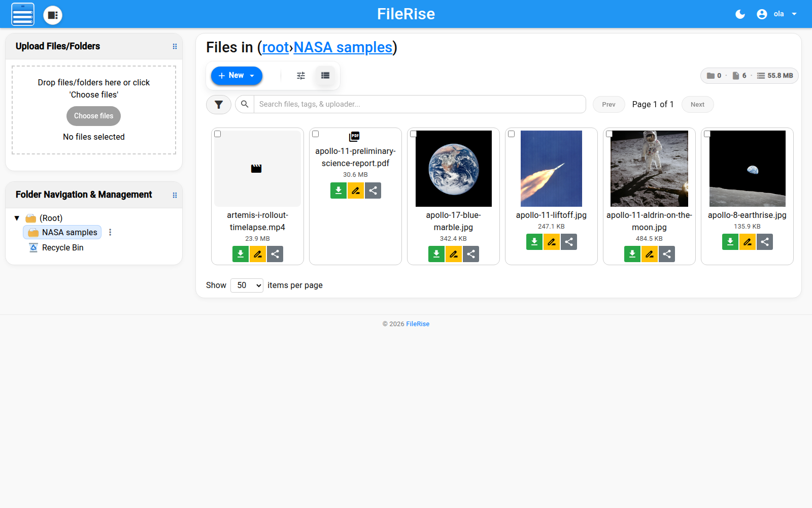Rename artemis-i-rollout-timelapse.mp4 with pencil icon
The width and height of the screenshot is (812, 508).
point(258,254)
